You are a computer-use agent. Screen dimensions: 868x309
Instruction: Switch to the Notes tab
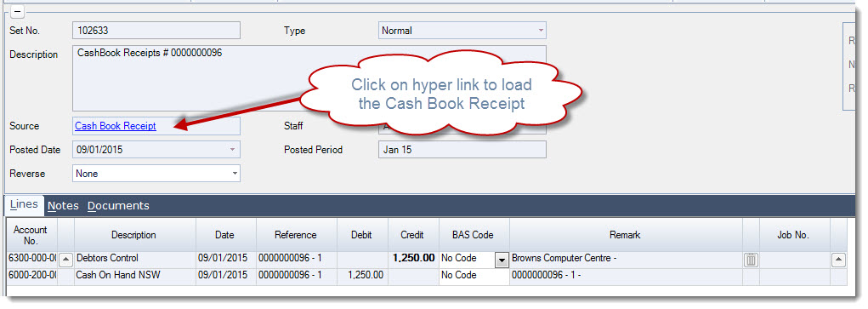pos(63,206)
